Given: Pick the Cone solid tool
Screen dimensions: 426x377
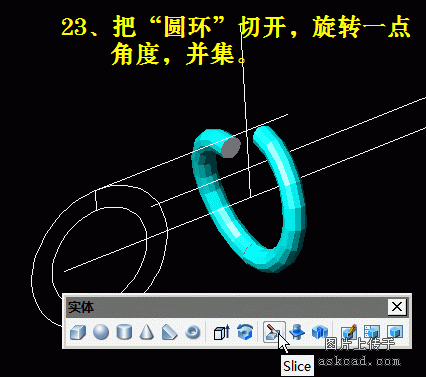Looking at the screenshot, I should pos(146,332).
